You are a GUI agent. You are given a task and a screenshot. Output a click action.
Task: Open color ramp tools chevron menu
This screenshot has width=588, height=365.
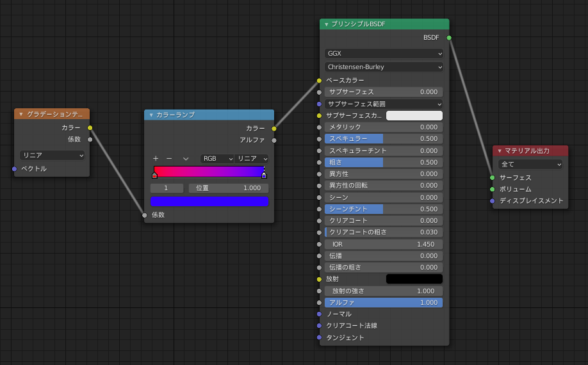[x=186, y=159]
